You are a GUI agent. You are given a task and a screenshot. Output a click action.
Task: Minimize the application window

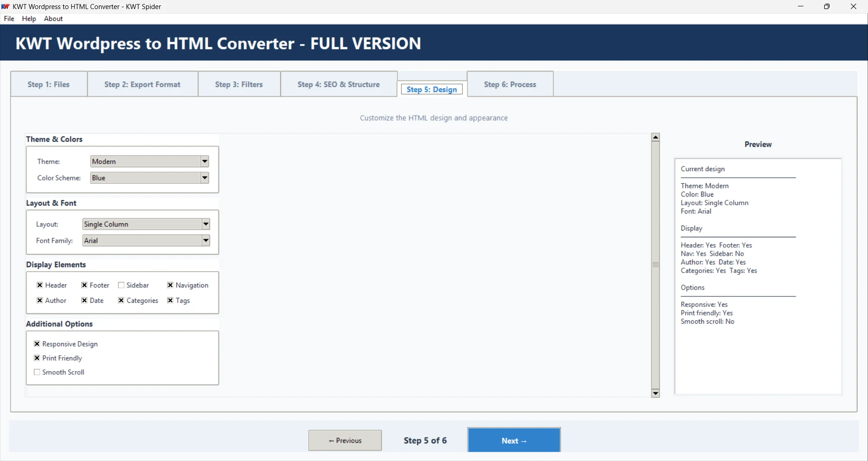801,6
